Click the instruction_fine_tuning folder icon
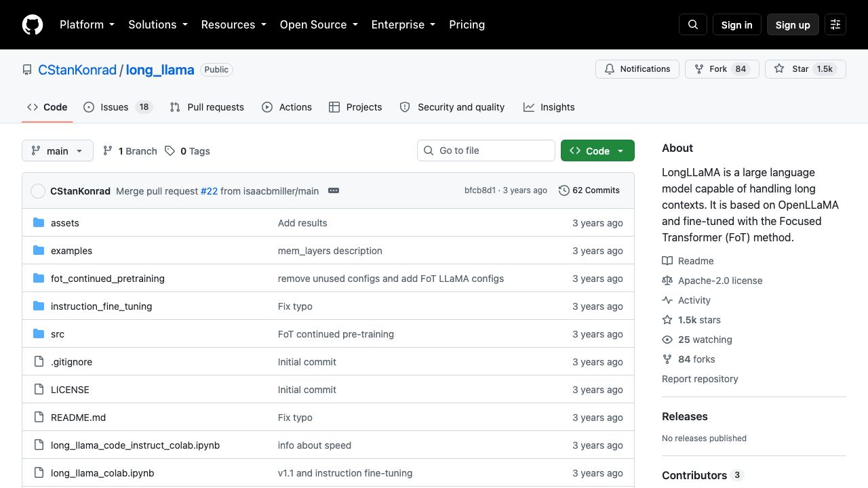 point(39,306)
